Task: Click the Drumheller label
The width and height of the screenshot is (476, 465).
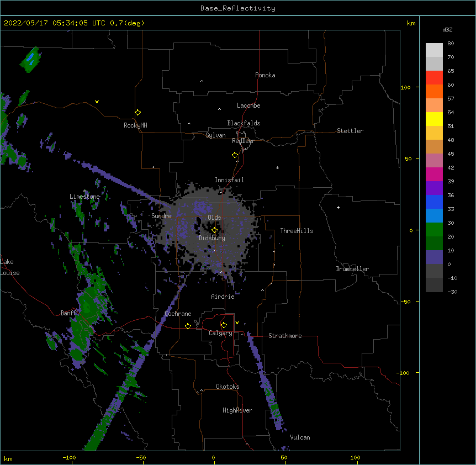Action: tap(352, 269)
